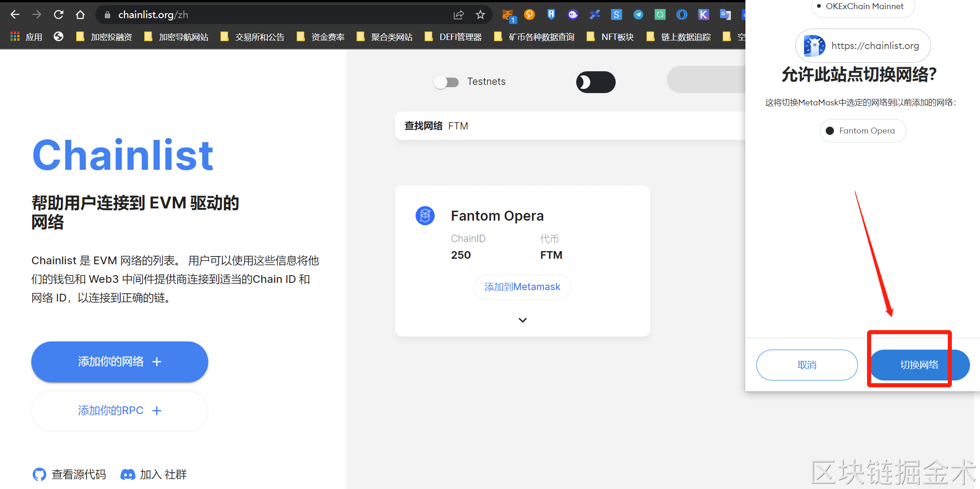
Task: Open the 加入 社群 Discord link
Action: (x=153, y=474)
